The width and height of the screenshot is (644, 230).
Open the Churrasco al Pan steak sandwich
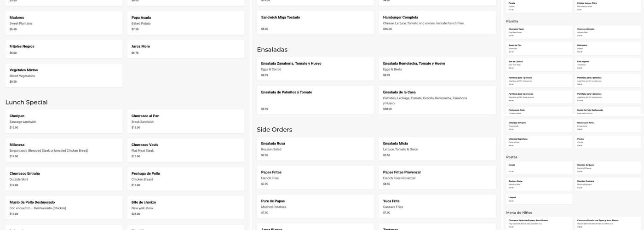(x=186, y=121)
